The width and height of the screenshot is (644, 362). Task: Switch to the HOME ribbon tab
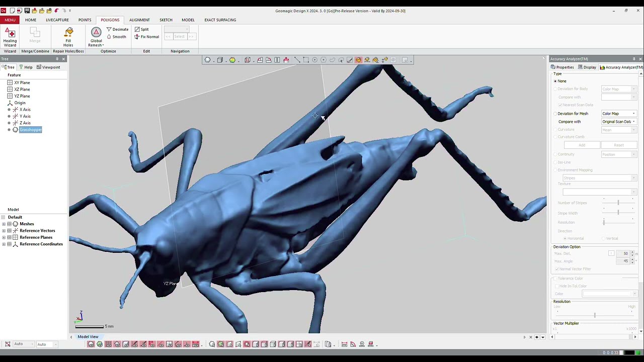tap(31, 20)
